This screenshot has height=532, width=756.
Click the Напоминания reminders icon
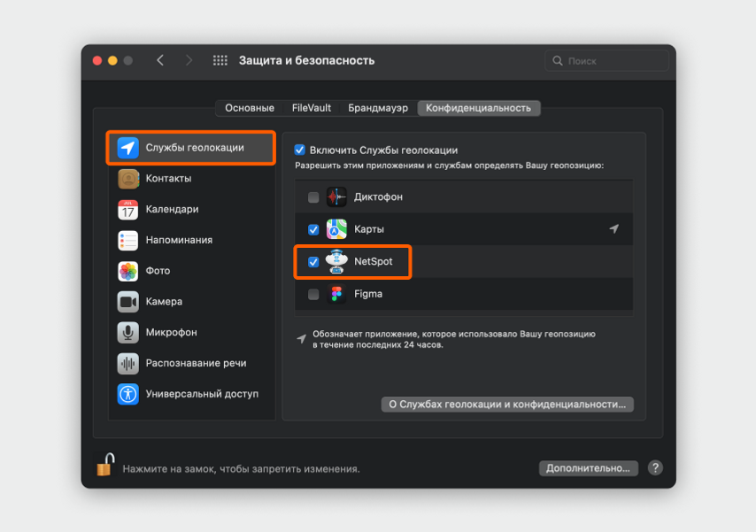point(127,240)
